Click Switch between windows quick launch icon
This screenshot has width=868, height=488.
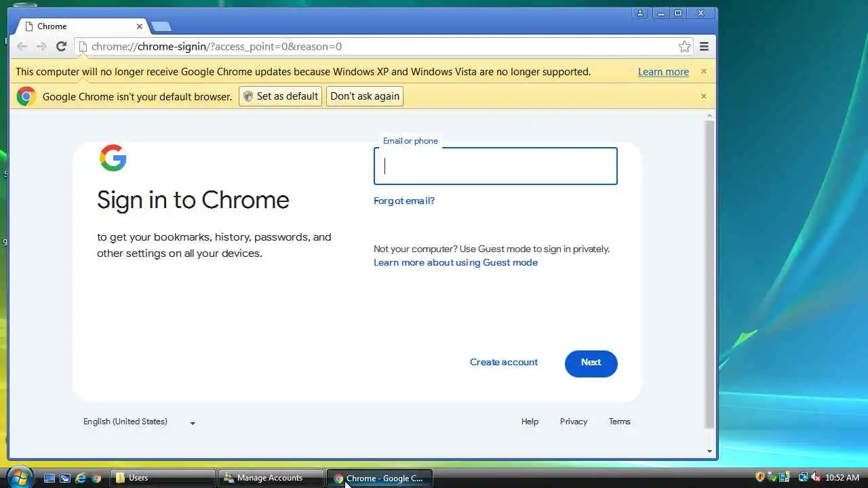click(x=65, y=478)
